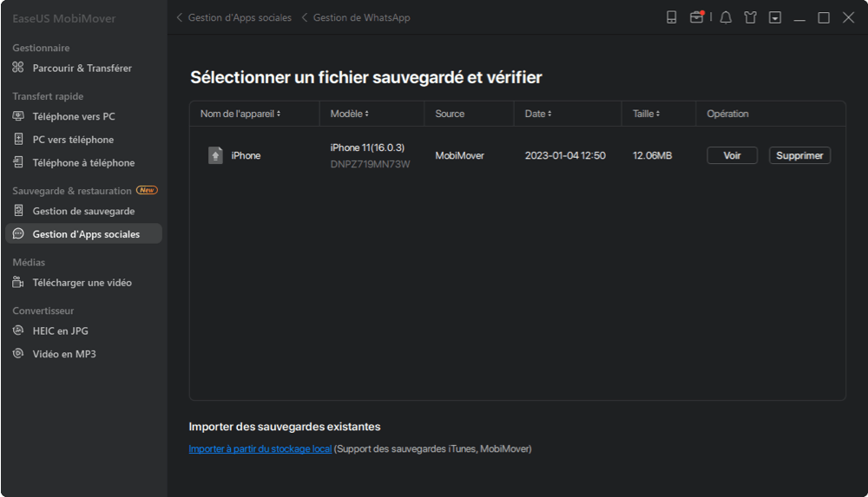Viewport: 868px width, 497px height.
Task: Click the HEIC en JPG icon
Action: 18,330
